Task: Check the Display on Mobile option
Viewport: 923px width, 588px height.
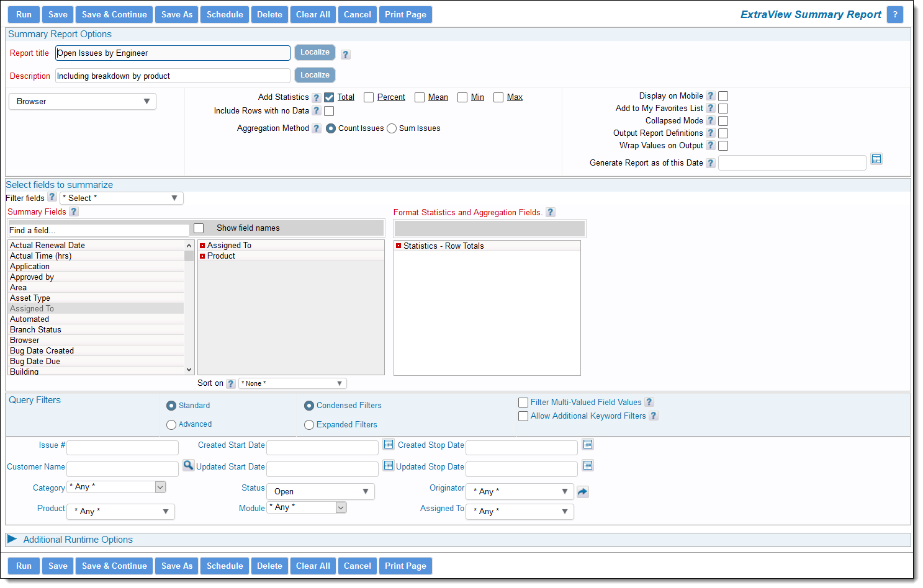Action: pyautogui.click(x=723, y=96)
